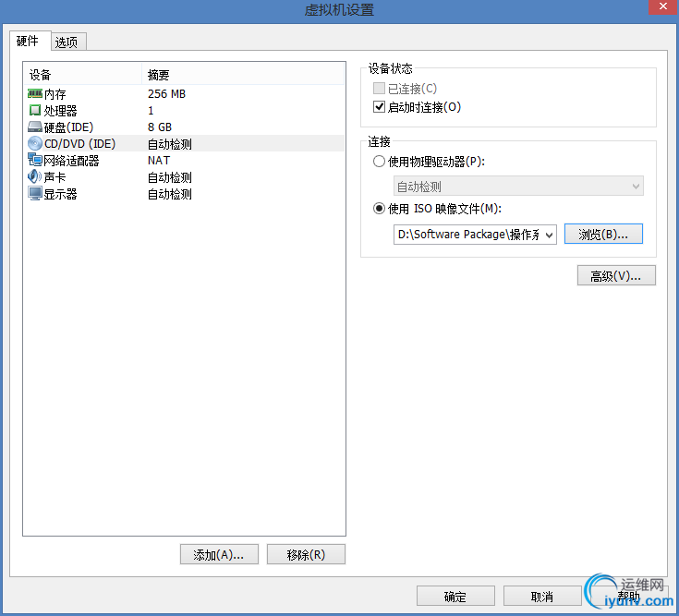Click the ISO path text field

tap(468, 235)
